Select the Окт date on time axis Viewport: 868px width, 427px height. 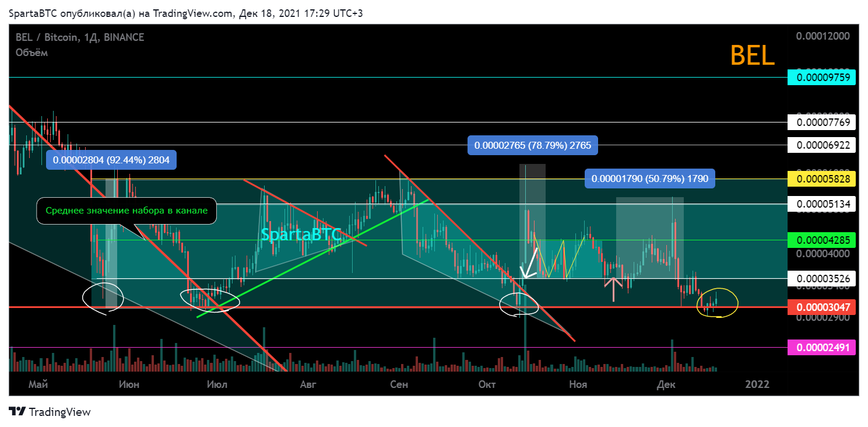click(487, 384)
